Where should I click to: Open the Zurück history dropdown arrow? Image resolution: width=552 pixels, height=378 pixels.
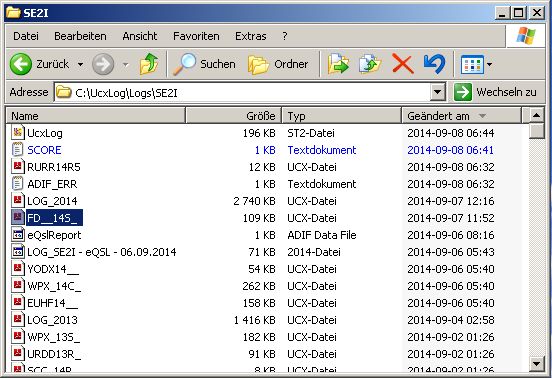point(81,64)
